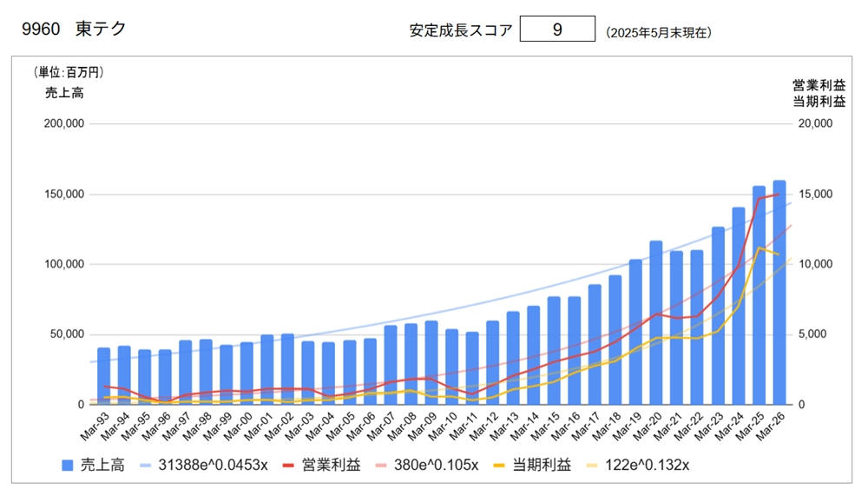Click the red 営業利益 legend marker

tap(288, 466)
